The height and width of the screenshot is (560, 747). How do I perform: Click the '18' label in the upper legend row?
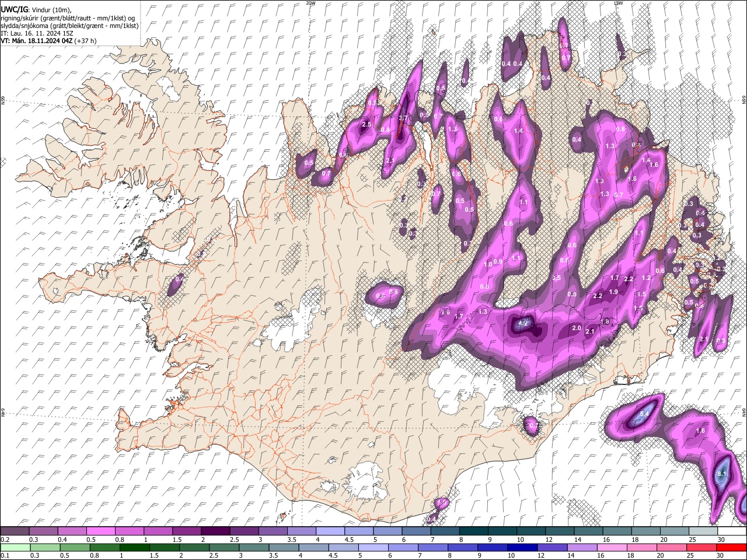click(634, 540)
